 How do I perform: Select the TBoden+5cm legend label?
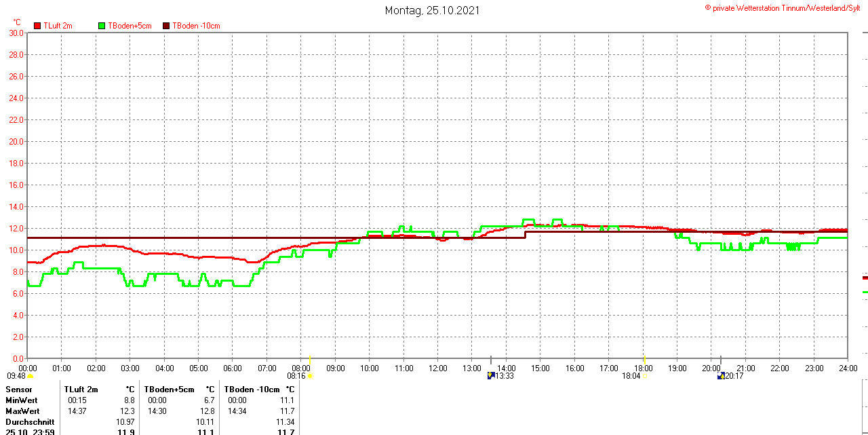tap(130, 26)
